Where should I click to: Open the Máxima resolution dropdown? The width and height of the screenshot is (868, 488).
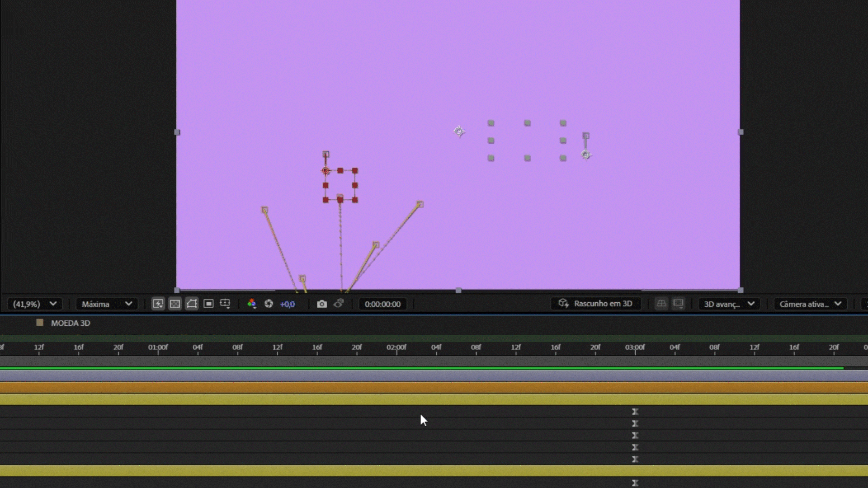[107, 304]
